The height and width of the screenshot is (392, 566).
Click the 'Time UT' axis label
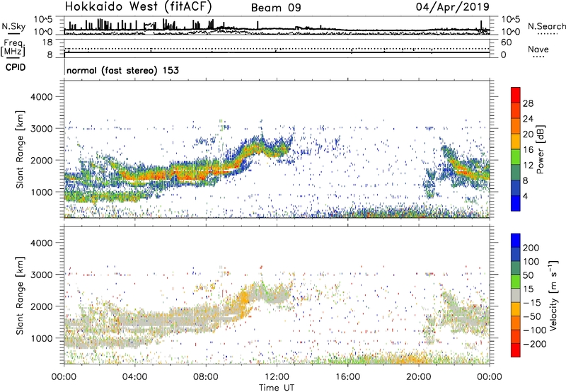point(277,387)
